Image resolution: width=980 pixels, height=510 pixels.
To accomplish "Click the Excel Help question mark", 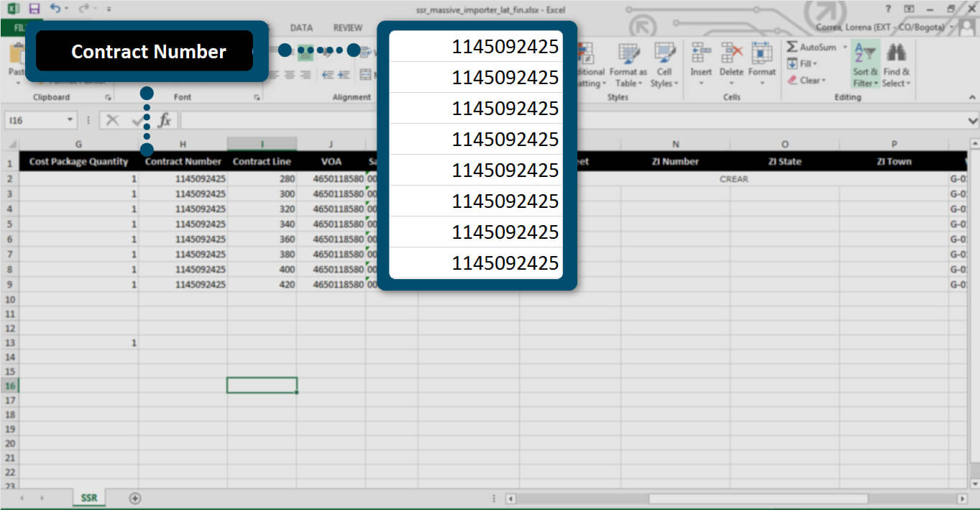I will 889,9.
